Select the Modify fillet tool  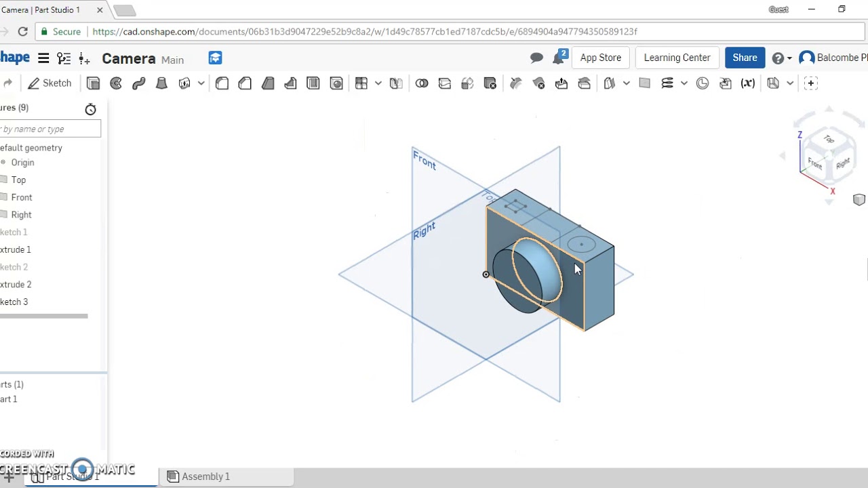click(x=516, y=83)
